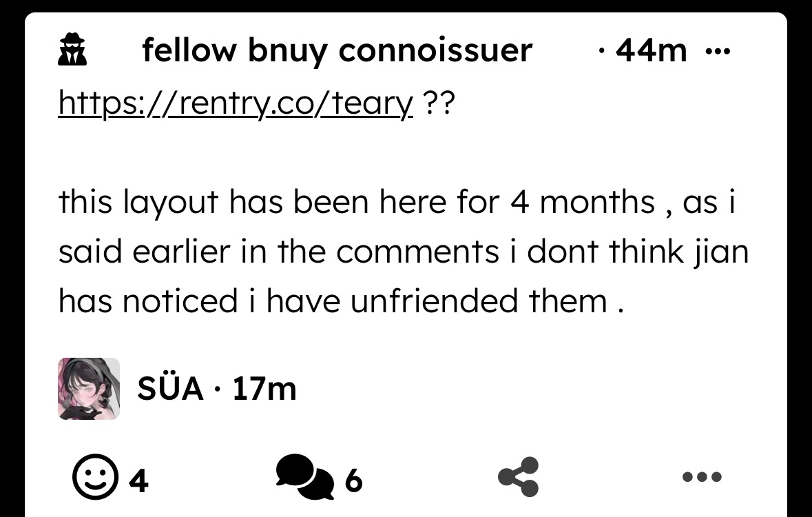
Task: Click the 17m reply timestamp
Action: [264, 389]
